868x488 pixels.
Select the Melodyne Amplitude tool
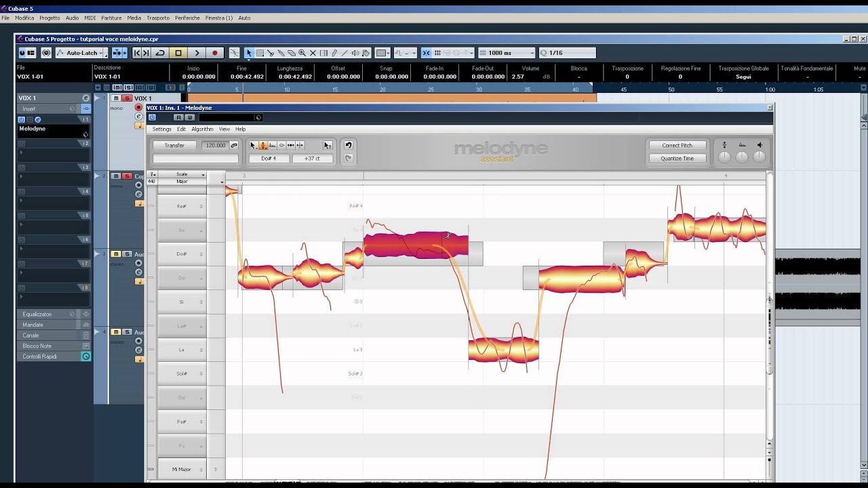(x=281, y=145)
